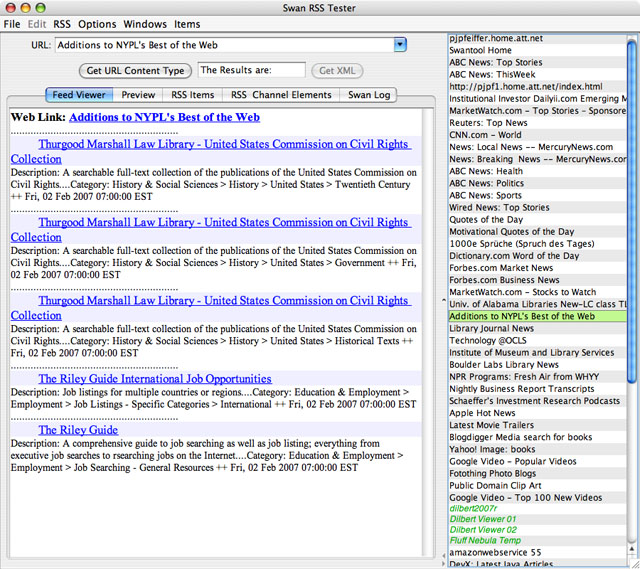
Task: Open Additions to NYPL's Best of the Web link
Action: click(164, 117)
